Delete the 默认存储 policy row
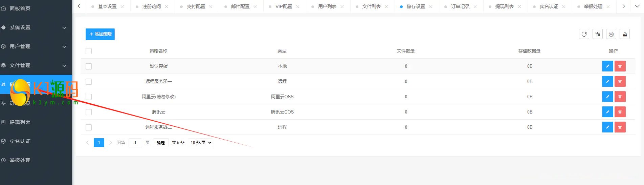 (x=620, y=66)
